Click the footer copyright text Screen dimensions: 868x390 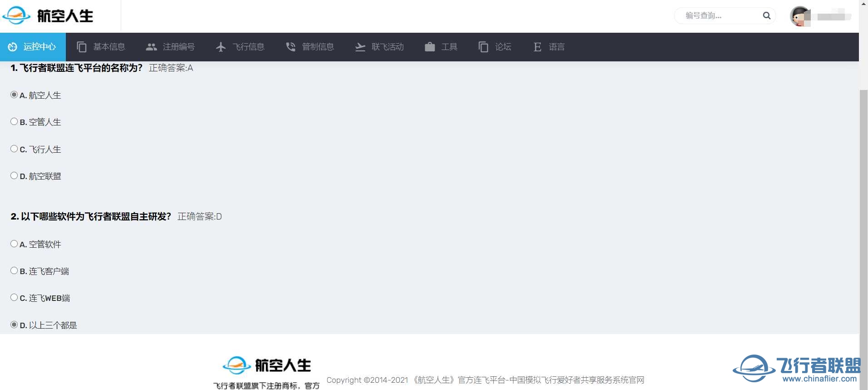tap(485, 380)
